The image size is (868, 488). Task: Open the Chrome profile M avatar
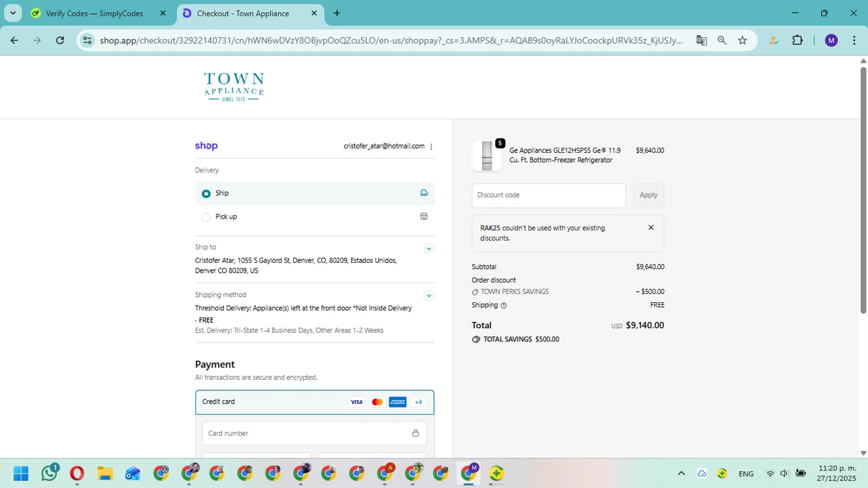click(x=831, y=41)
